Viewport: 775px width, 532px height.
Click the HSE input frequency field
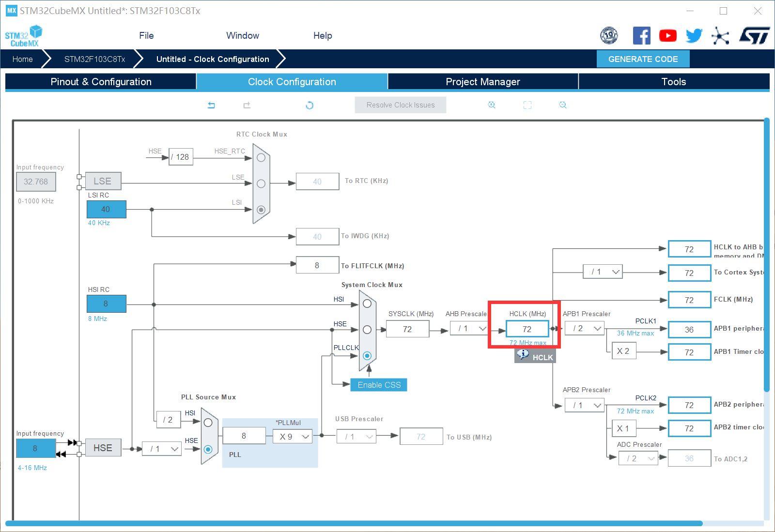(35, 448)
